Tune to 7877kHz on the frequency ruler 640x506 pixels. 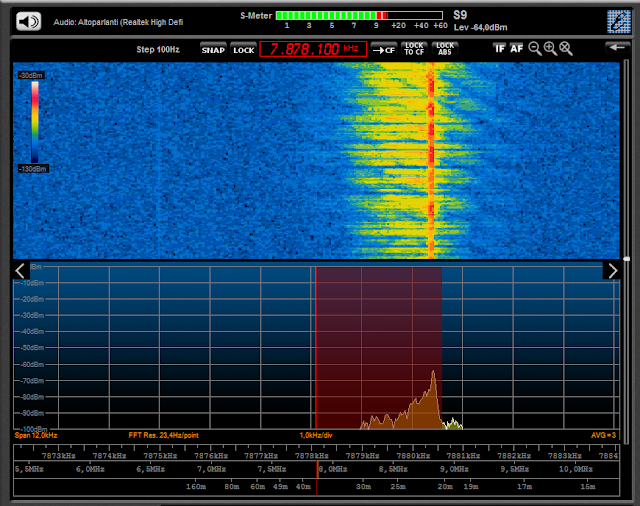[x=261, y=456]
